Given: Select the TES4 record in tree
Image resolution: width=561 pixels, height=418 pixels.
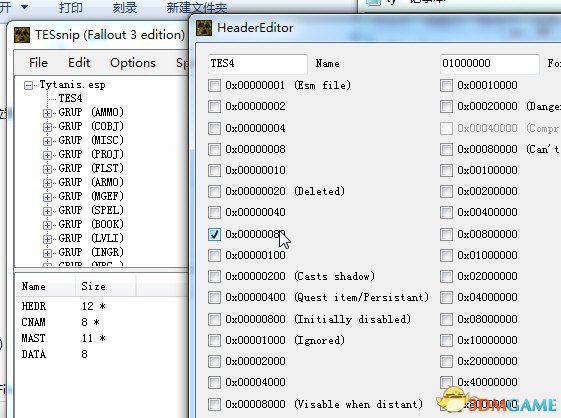Looking at the screenshot, I should coord(70,98).
